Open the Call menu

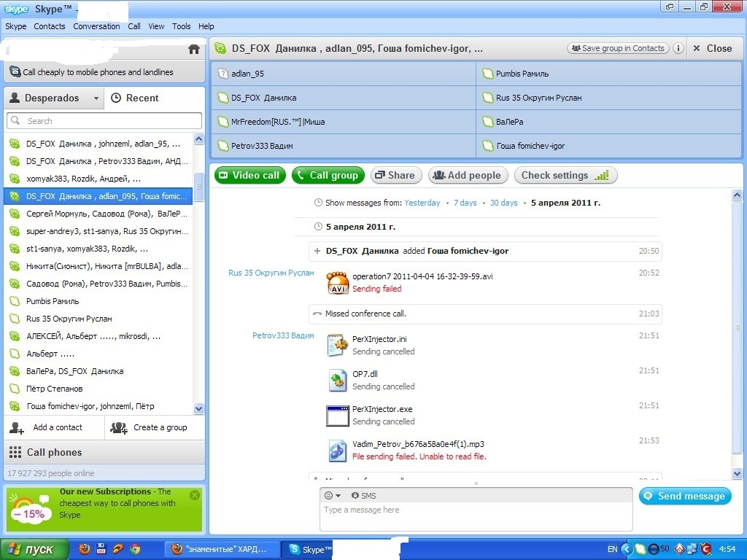coord(134,26)
